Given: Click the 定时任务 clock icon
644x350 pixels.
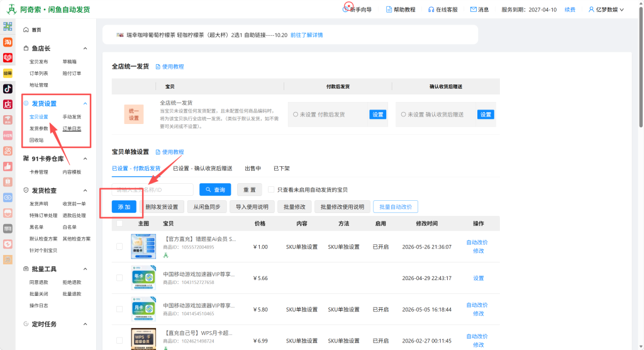Looking at the screenshot, I should (x=26, y=324).
